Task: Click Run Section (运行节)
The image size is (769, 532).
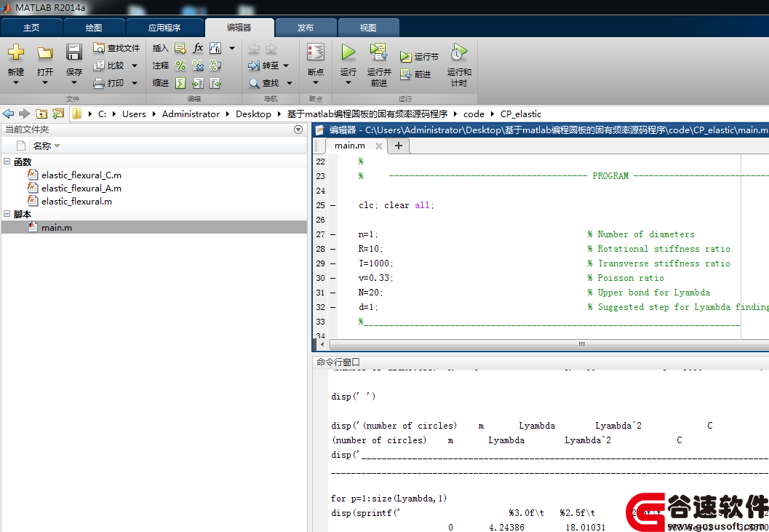Action: (x=419, y=57)
